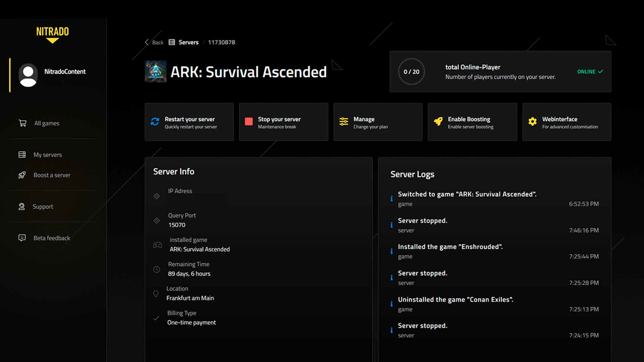Click the My servers sidebar icon
Image resolution: width=644 pixels, height=362 pixels.
[22, 155]
